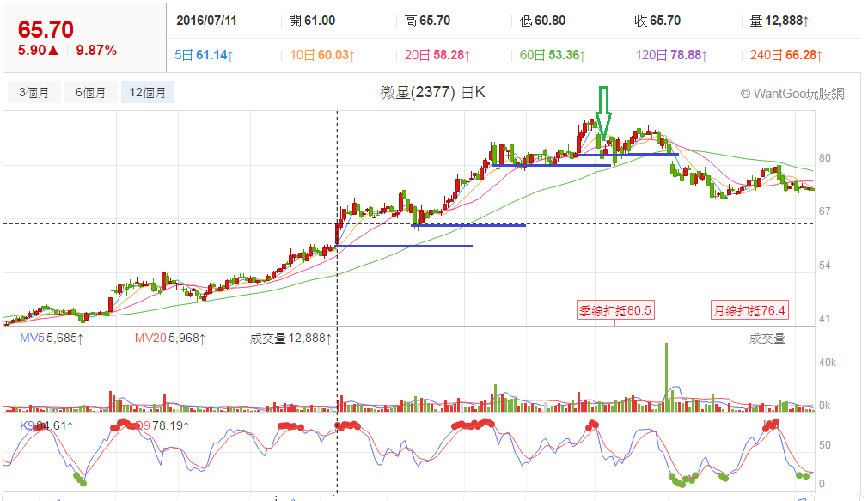Click the 240日 66.28 moving average
The height and width of the screenshot is (501, 868).
pos(786,55)
